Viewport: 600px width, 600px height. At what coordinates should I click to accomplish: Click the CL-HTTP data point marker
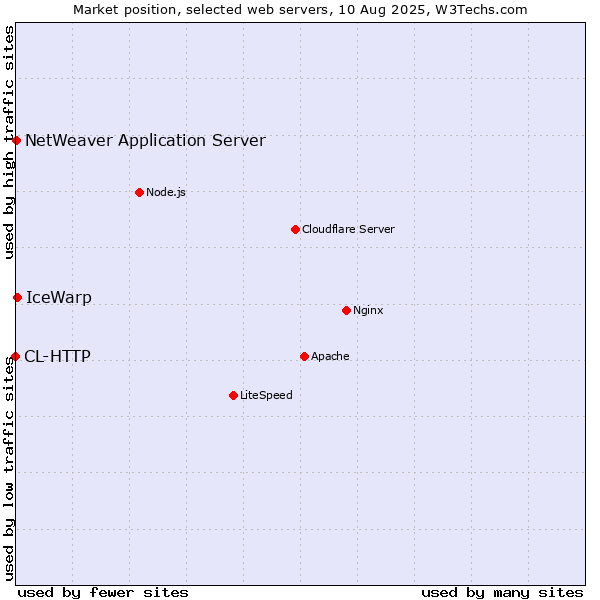tap(16, 356)
